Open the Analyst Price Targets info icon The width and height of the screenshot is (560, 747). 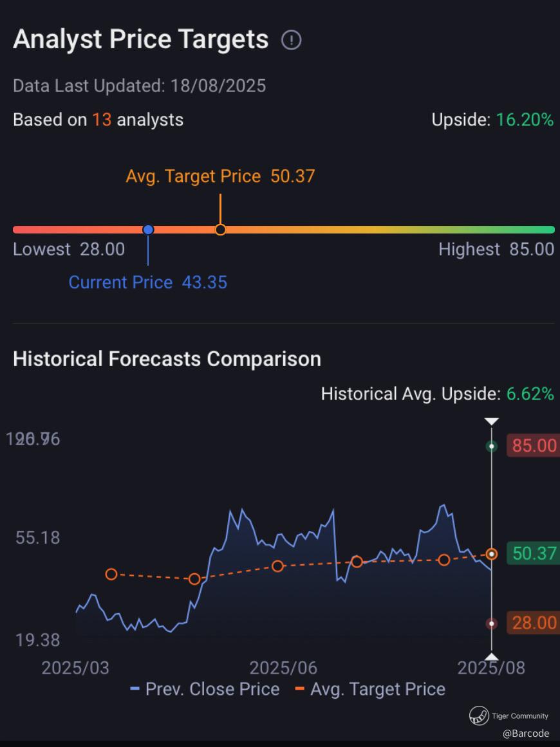tap(291, 40)
